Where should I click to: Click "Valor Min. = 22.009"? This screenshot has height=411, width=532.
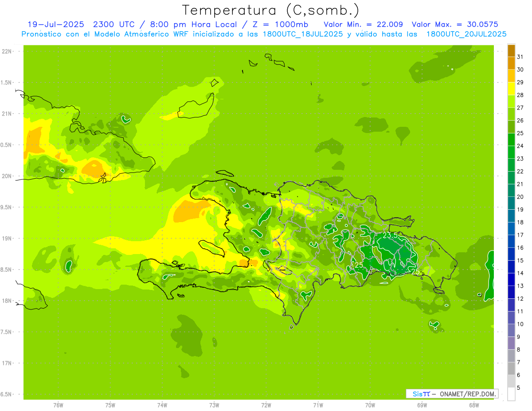(x=363, y=24)
